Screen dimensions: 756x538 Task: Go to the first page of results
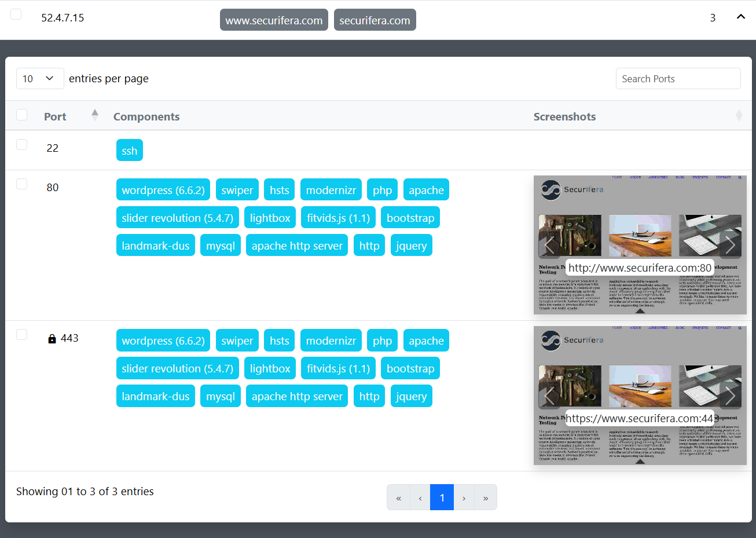tap(398, 497)
